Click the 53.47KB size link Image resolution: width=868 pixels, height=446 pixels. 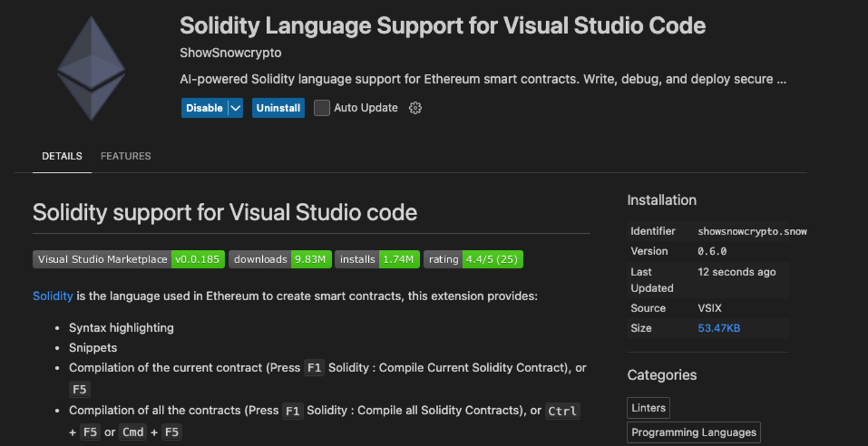[x=719, y=328]
